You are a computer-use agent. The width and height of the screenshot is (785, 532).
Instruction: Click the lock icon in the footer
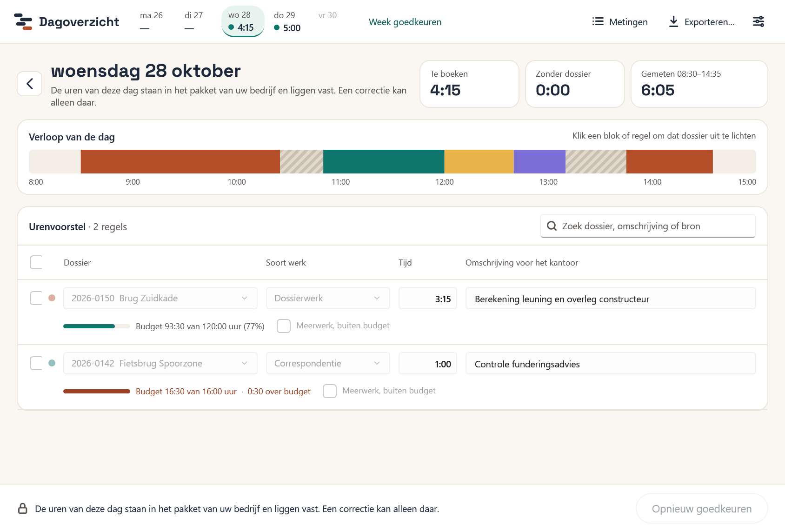click(x=23, y=508)
